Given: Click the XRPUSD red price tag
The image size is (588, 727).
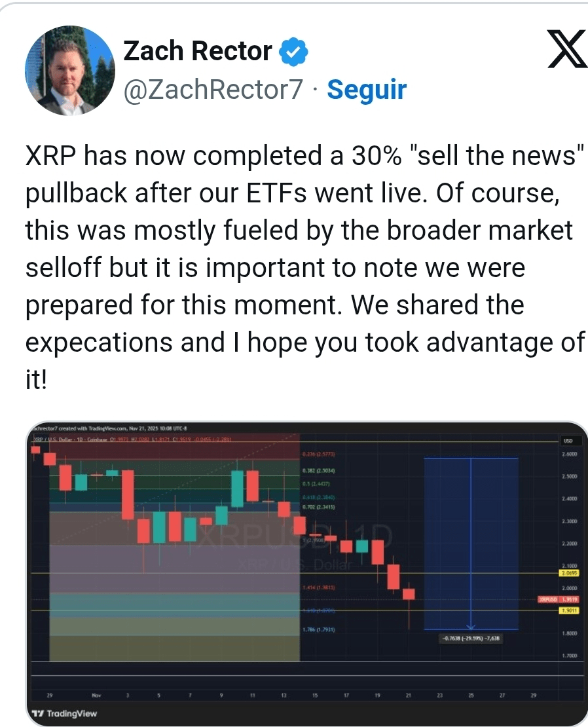Looking at the screenshot, I should click(547, 599).
